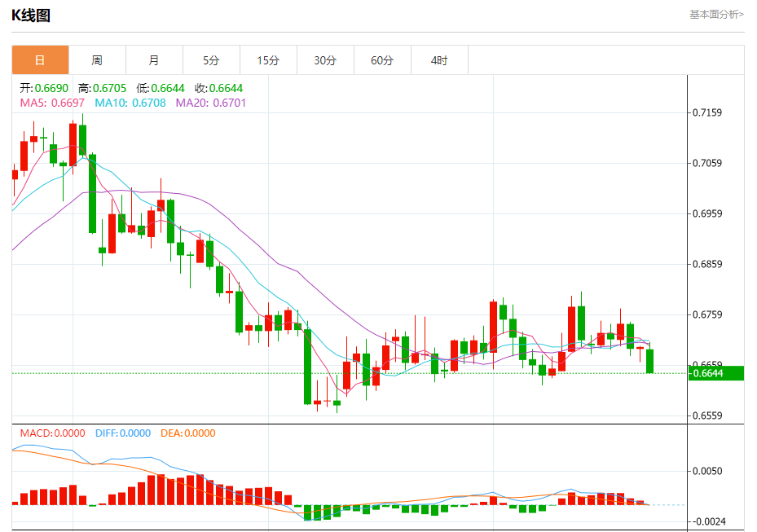The height and width of the screenshot is (532, 757).
Task: Click the DIFF:0.0000 indicator label
Action: coord(123,433)
